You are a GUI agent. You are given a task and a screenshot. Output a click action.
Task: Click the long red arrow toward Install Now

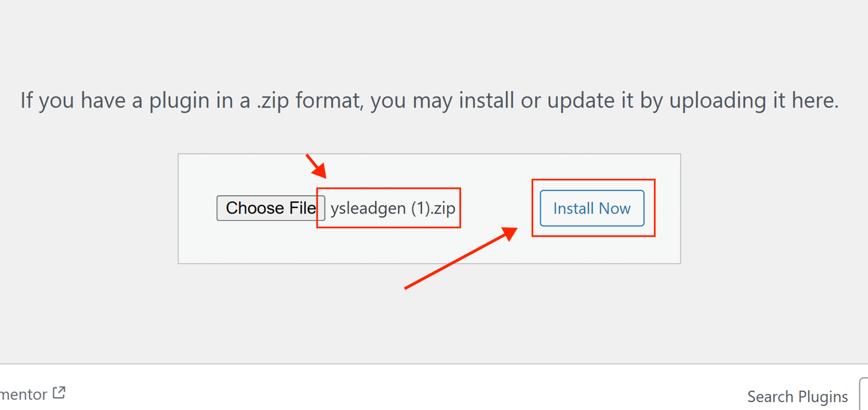point(461,258)
